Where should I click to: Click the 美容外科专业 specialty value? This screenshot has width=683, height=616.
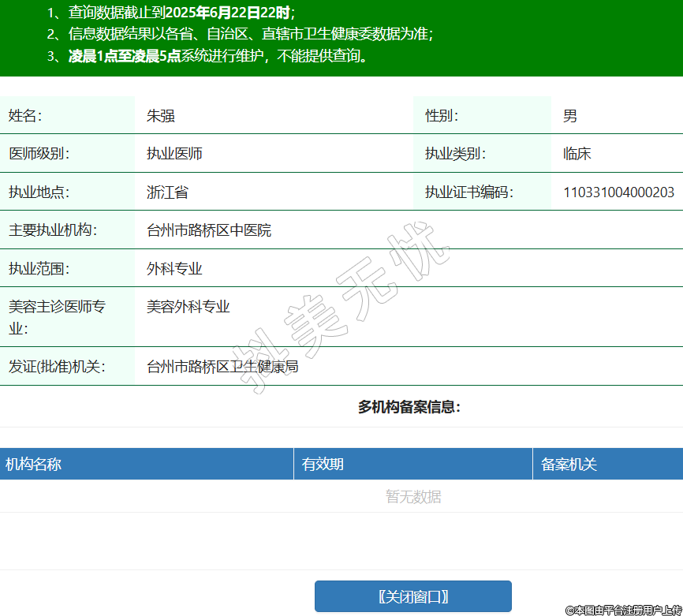click(x=188, y=307)
